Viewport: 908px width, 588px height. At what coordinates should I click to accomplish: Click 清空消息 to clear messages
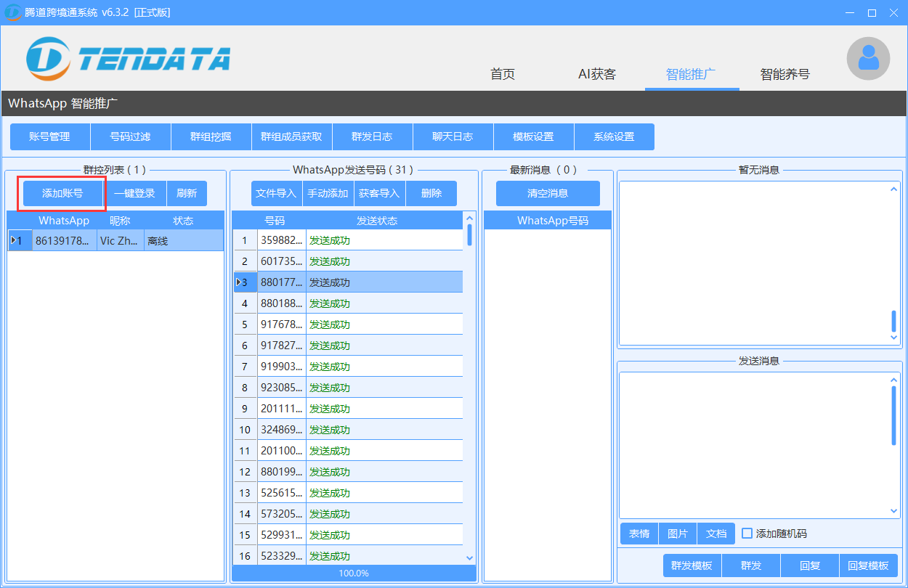click(548, 193)
